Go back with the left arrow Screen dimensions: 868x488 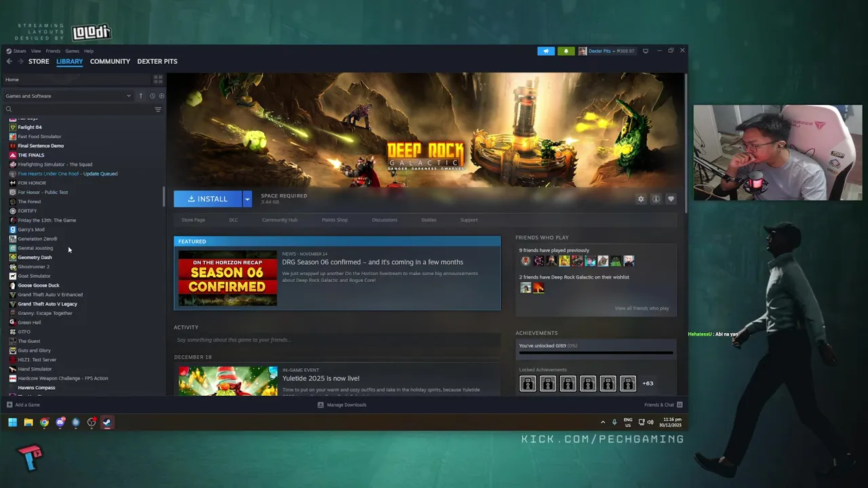coord(9,61)
